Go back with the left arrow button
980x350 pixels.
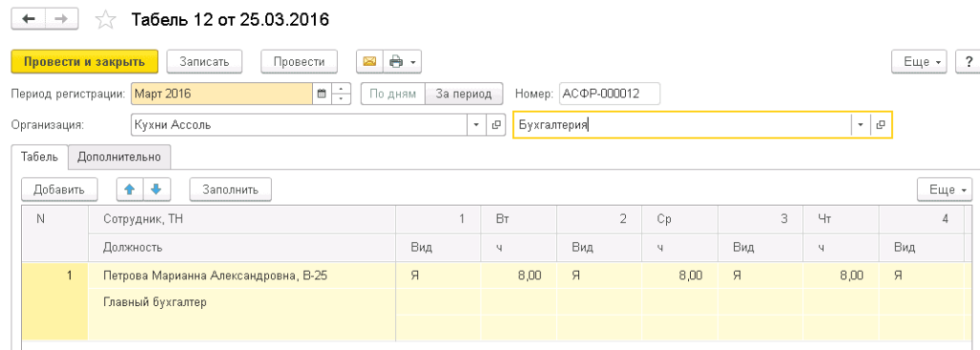pos(28,19)
